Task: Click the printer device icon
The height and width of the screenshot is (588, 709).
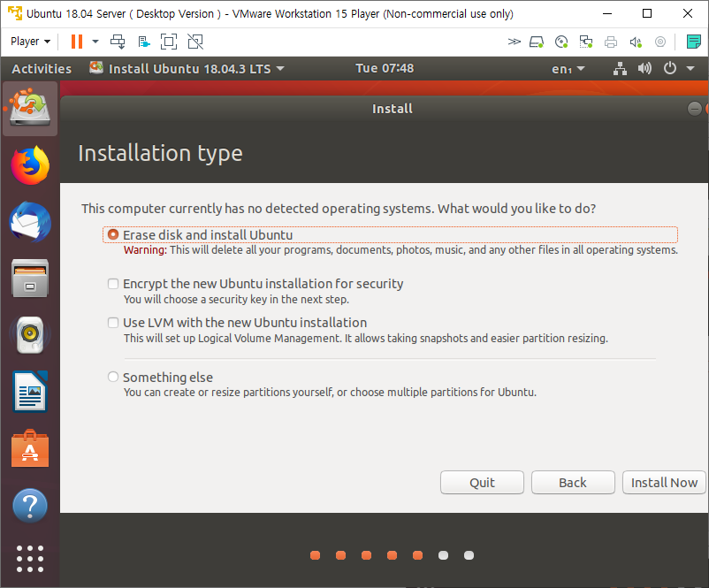Action: pos(610,42)
